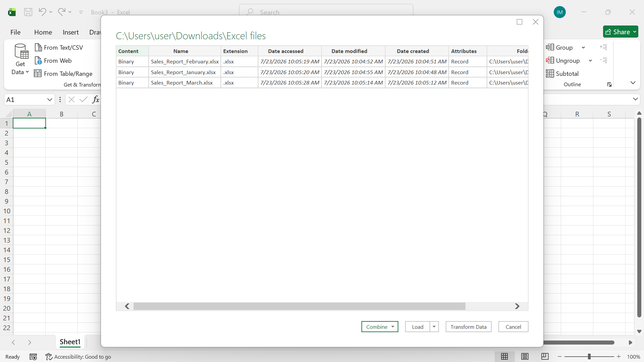Click the preview horizontal scrollbar thumb
The height and width of the screenshot is (362, 644).
(299, 306)
